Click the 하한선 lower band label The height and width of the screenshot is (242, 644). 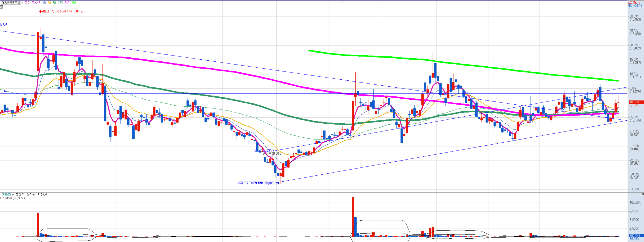point(42,195)
